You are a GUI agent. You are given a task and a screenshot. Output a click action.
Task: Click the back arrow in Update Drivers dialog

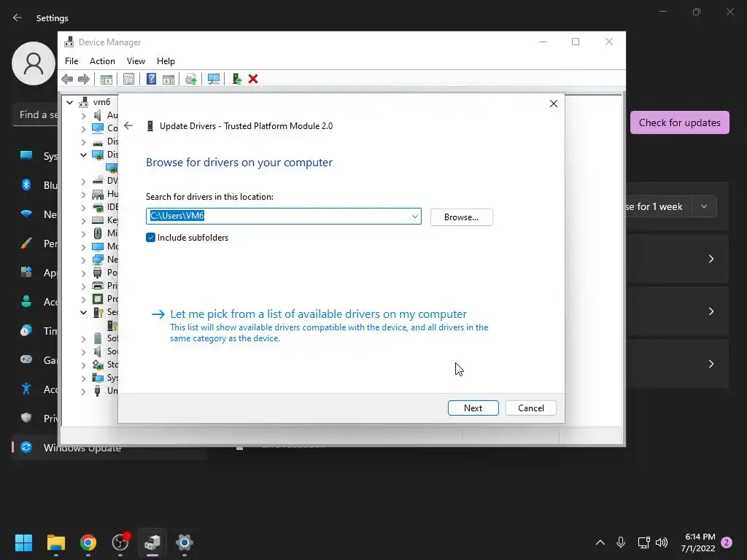pyautogui.click(x=128, y=125)
